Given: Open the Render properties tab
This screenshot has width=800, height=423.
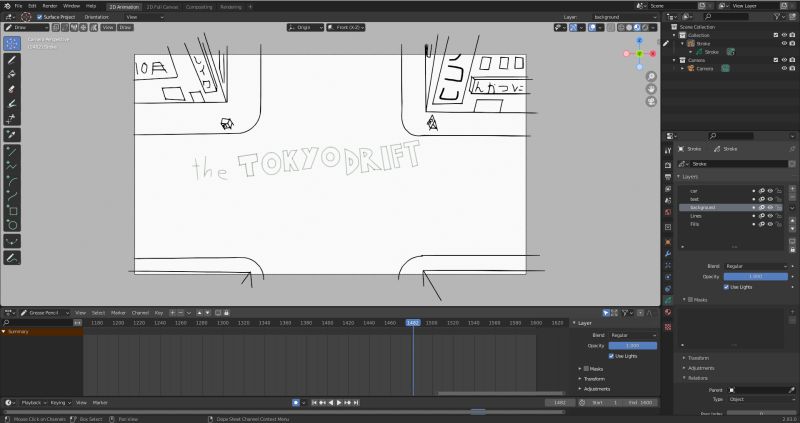Looking at the screenshot, I should (x=668, y=165).
